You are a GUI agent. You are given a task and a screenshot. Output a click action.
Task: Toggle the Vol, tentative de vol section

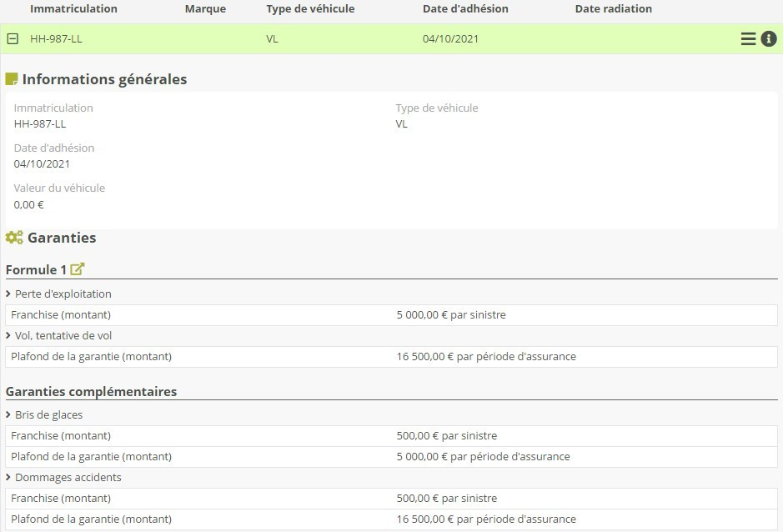coord(8,336)
